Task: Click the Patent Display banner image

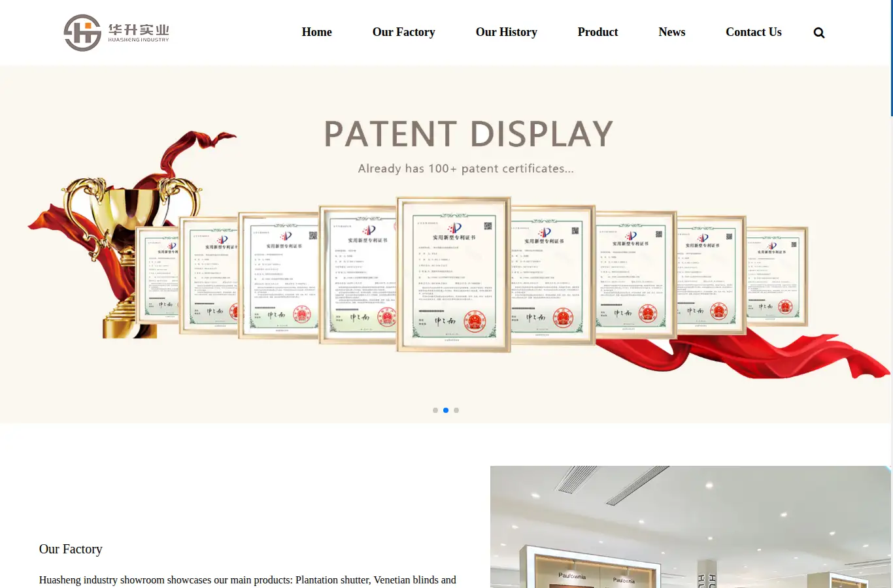Action: (445, 244)
